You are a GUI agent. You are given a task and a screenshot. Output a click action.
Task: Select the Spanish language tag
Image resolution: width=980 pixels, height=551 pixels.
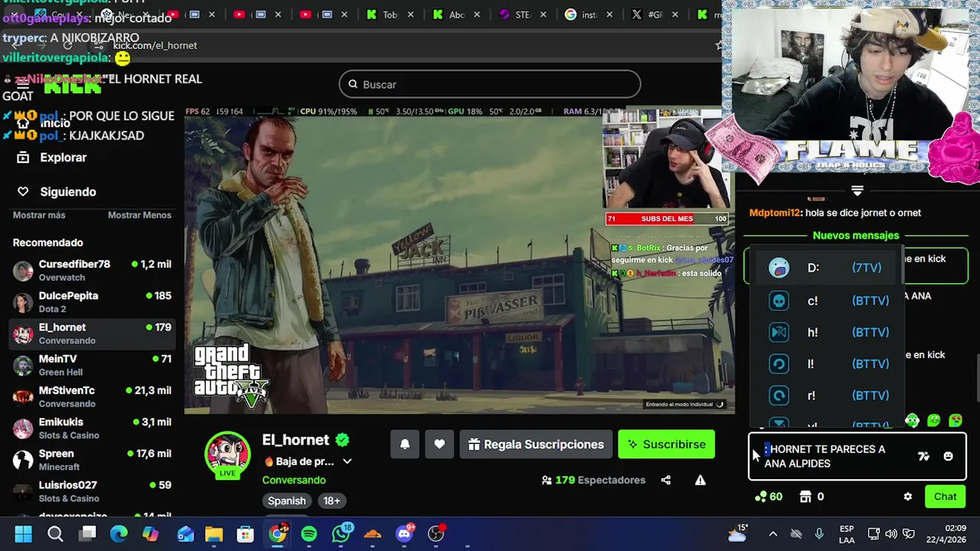pyautogui.click(x=286, y=500)
